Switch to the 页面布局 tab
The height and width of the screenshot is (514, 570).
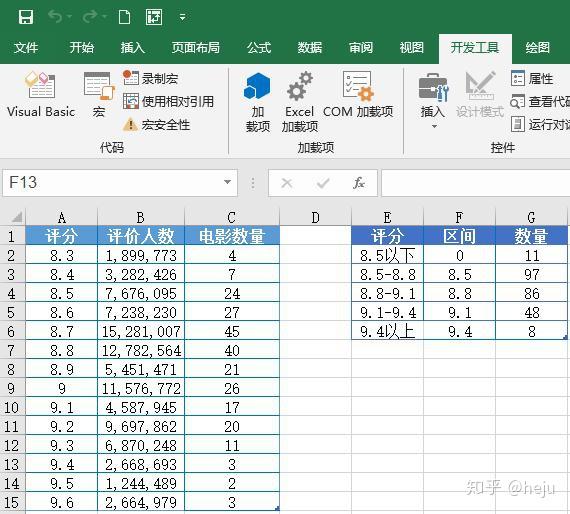coord(196,48)
